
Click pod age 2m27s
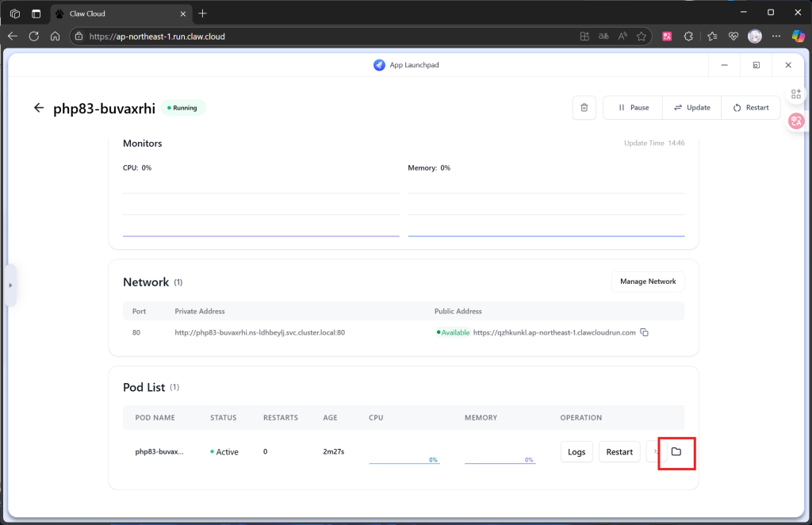pos(334,451)
